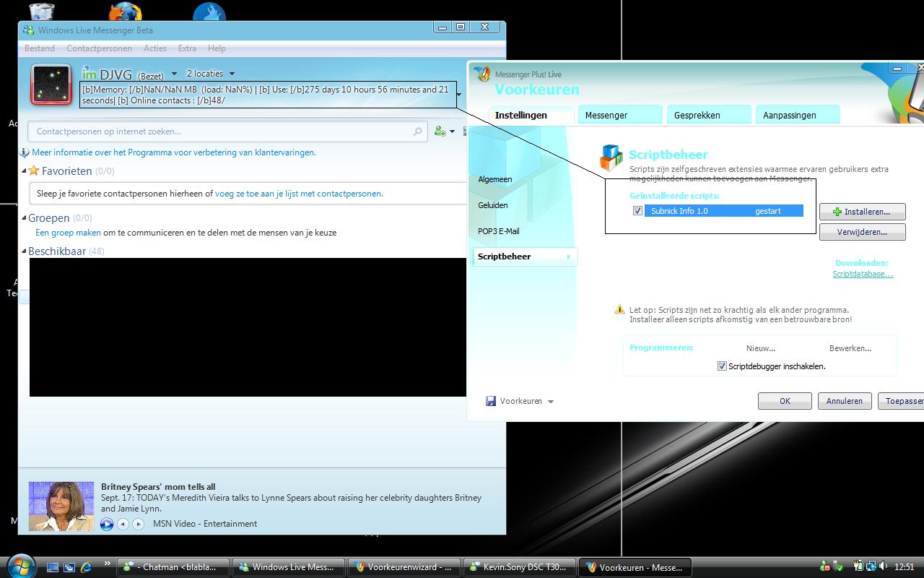This screenshot has width=924, height=578.
Task: Collapse the Favorieten group
Action: coord(24,171)
